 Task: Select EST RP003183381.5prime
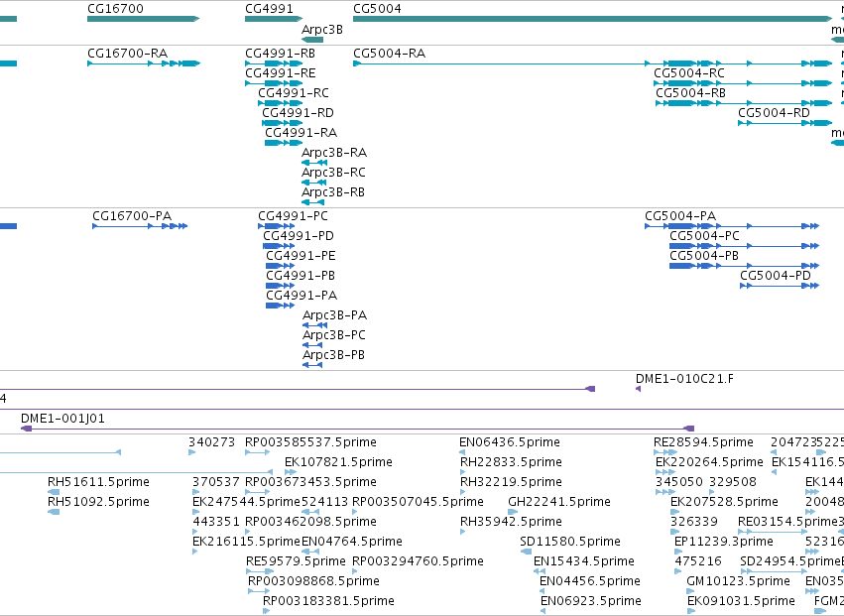[328, 601]
